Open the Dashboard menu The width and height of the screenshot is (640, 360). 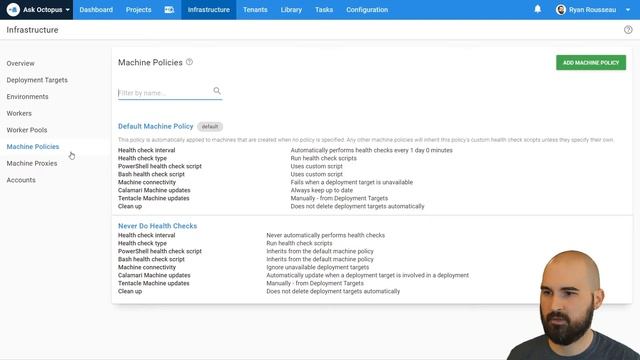(x=96, y=9)
